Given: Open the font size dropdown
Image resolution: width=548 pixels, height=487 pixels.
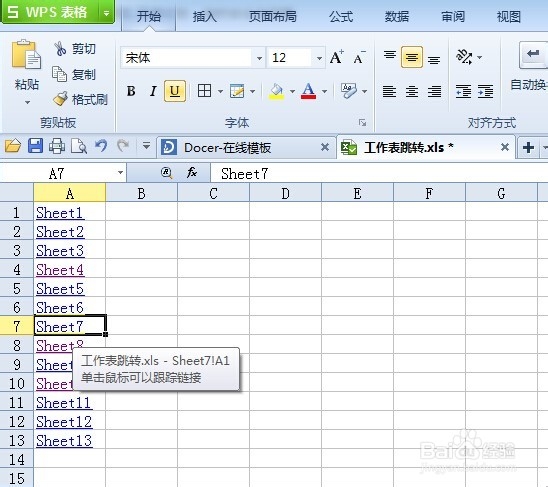Looking at the screenshot, I should 319,58.
